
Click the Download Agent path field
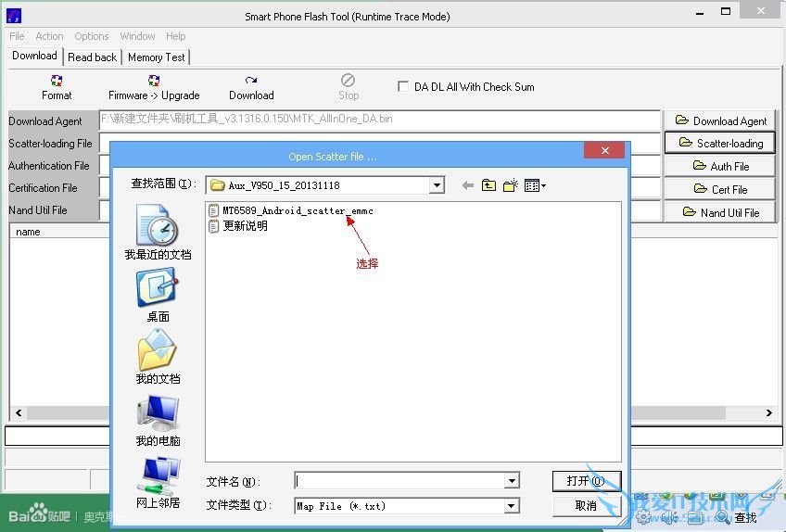tap(379, 120)
